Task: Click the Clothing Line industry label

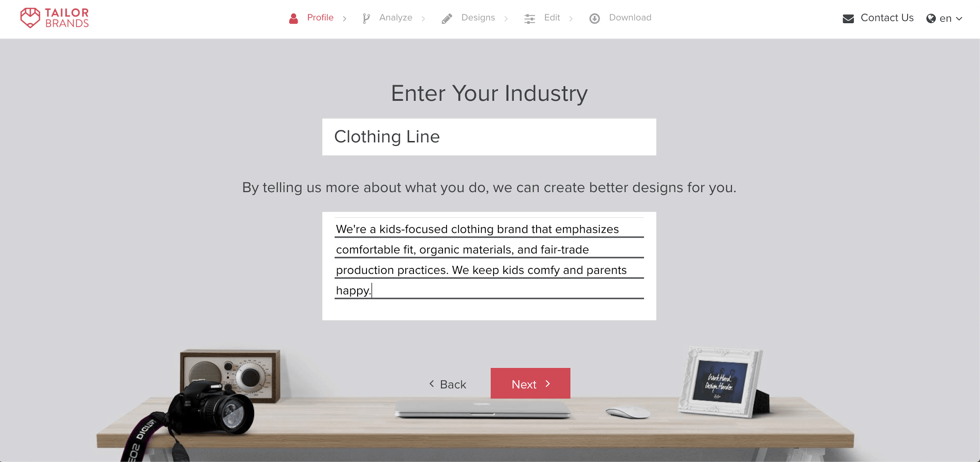Action: [x=387, y=136]
